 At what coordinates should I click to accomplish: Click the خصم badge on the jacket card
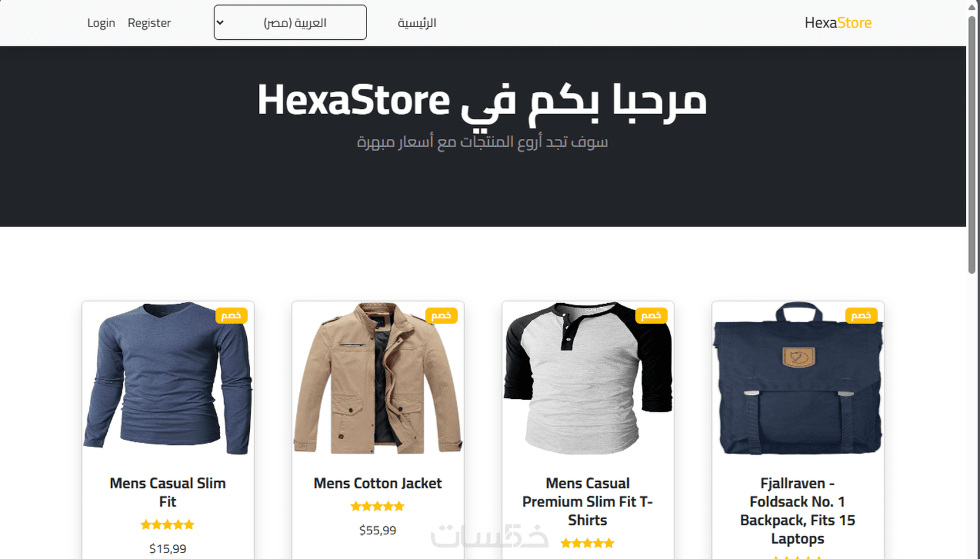coord(441,315)
